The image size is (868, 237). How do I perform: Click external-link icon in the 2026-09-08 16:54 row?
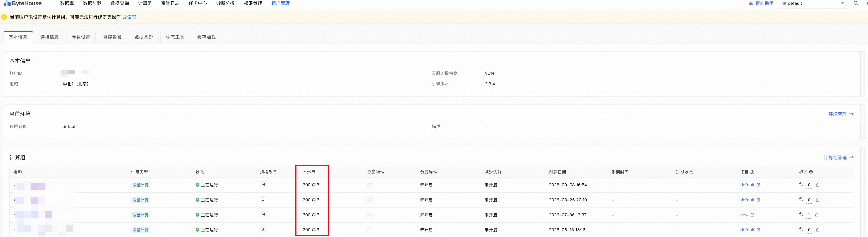tap(758, 185)
